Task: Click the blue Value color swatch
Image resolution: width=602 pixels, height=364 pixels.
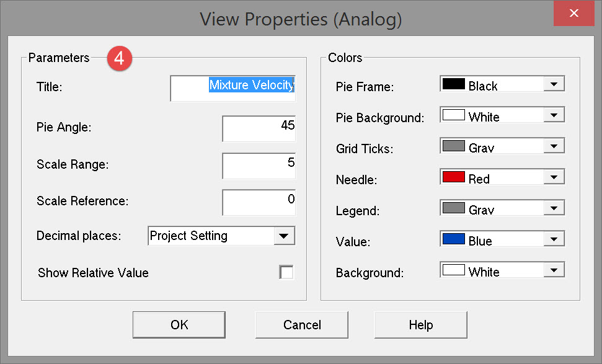Action: point(453,240)
